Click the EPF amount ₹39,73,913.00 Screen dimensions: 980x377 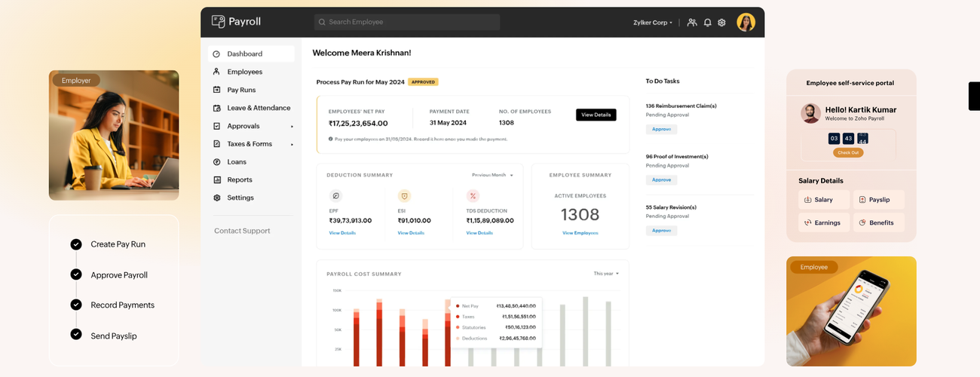click(351, 221)
